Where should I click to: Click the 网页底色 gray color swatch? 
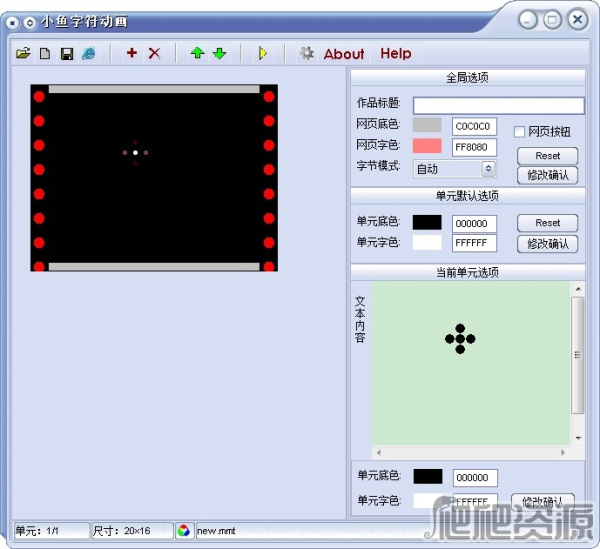click(x=427, y=125)
